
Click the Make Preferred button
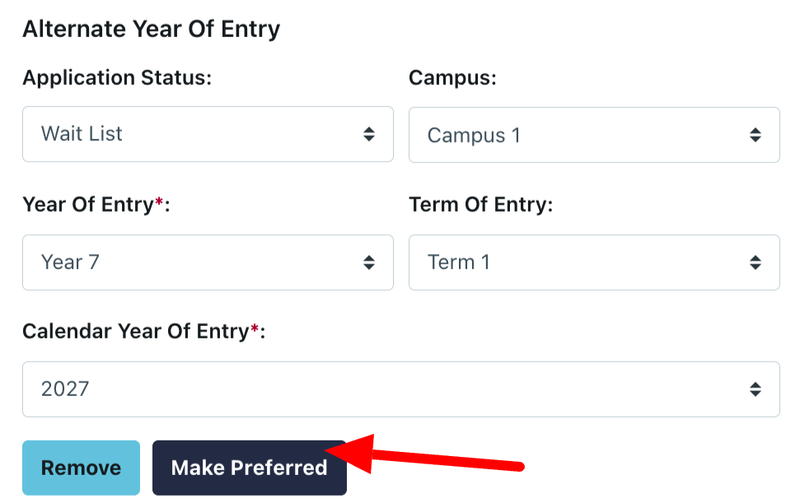click(x=249, y=468)
